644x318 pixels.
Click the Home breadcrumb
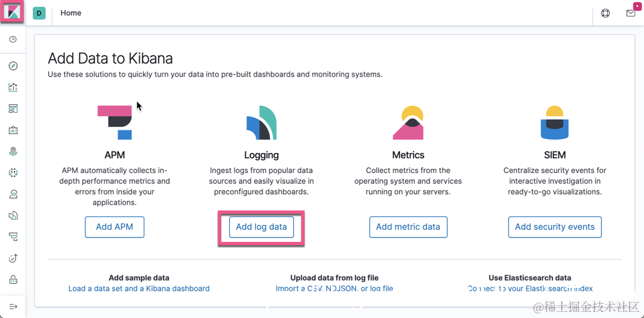pyautogui.click(x=71, y=13)
